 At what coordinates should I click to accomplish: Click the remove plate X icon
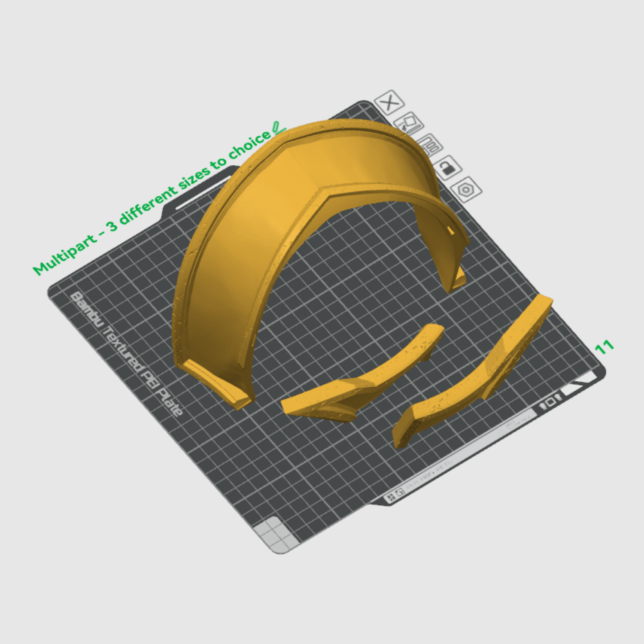click(389, 102)
